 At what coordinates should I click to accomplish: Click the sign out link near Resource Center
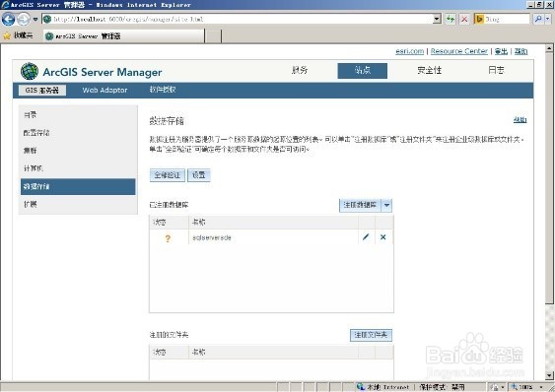tap(501, 51)
